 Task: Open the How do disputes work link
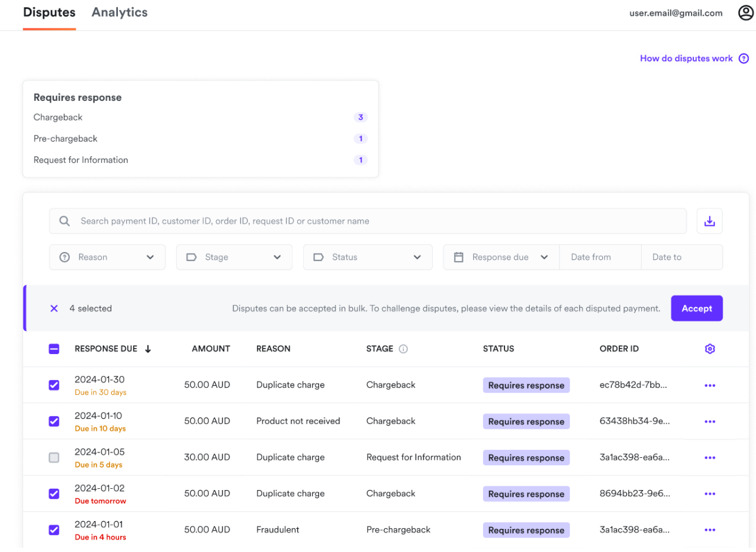pyautogui.click(x=686, y=58)
